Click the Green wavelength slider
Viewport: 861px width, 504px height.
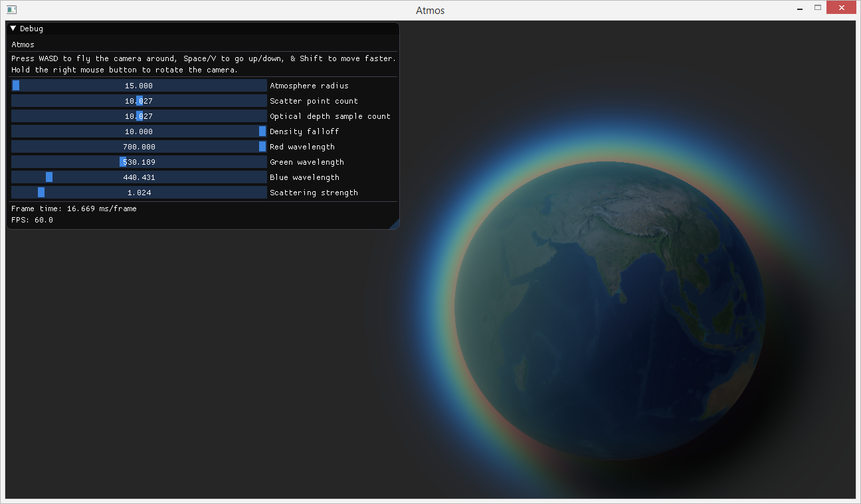(139, 162)
